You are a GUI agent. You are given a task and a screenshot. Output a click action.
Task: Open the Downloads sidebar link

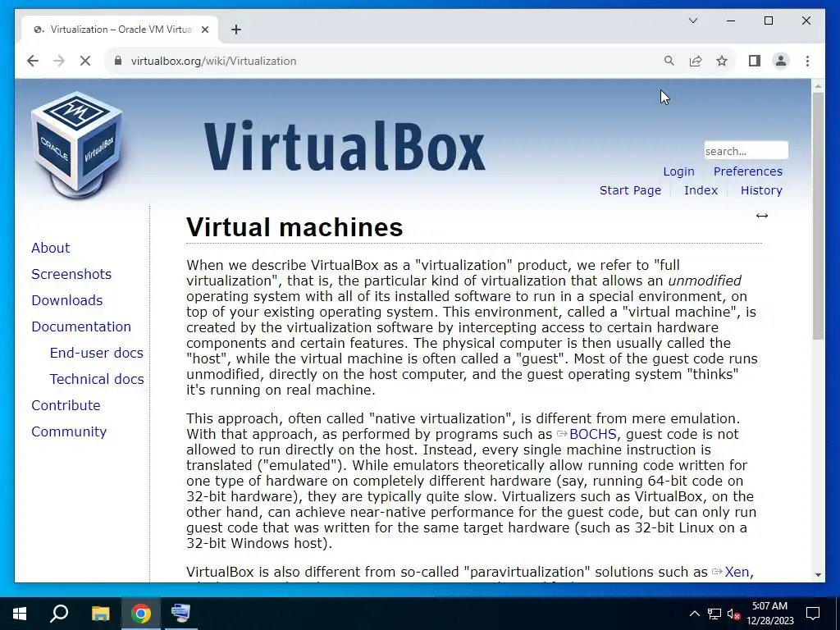coord(67,300)
